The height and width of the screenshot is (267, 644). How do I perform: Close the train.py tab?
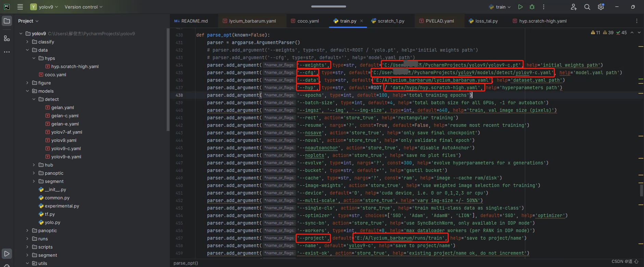tap(362, 21)
